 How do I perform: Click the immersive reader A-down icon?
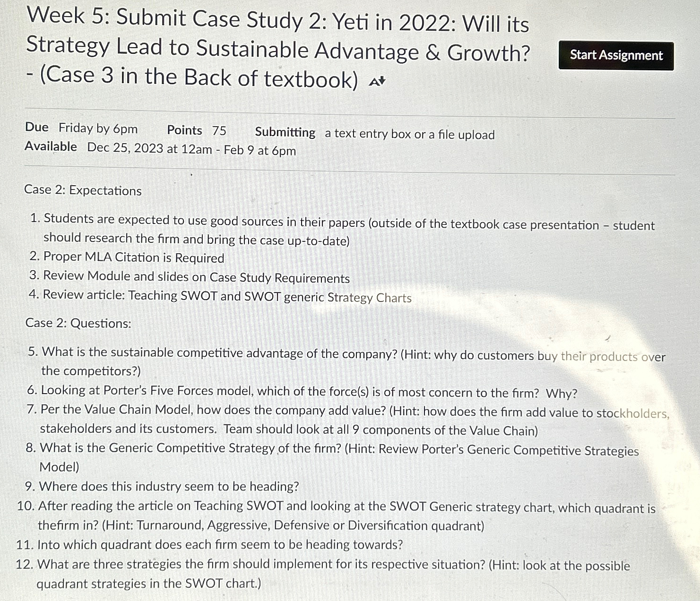click(376, 80)
